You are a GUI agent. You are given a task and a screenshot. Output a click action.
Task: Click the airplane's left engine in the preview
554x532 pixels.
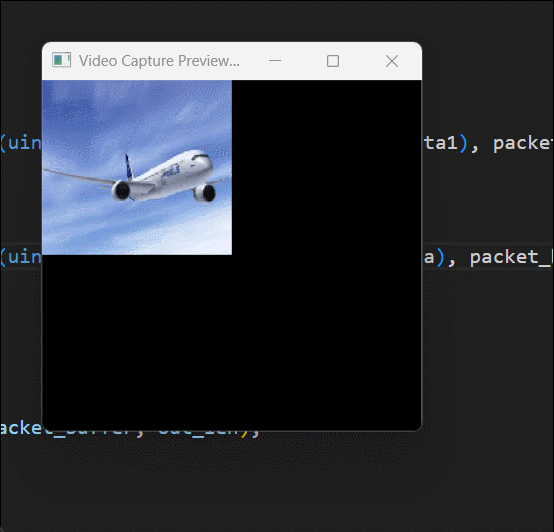[x=121, y=190]
